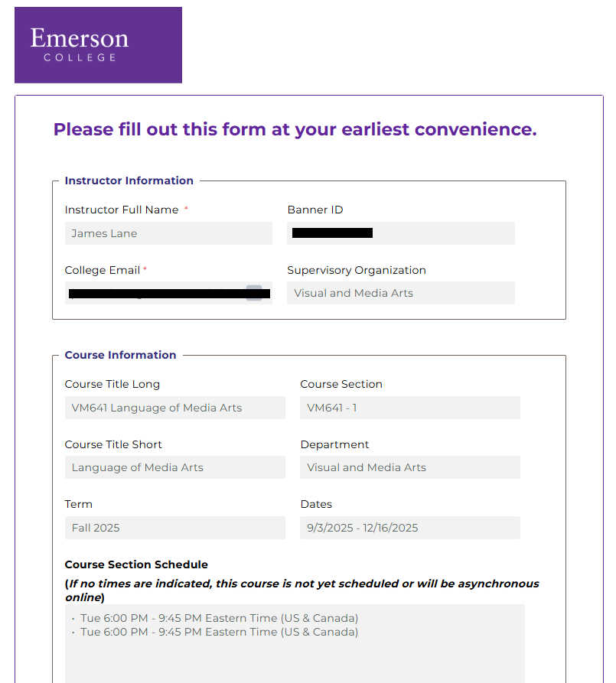616x683 pixels.
Task: Click the Course Section Schedule label
Action: [x=136, y=564]
